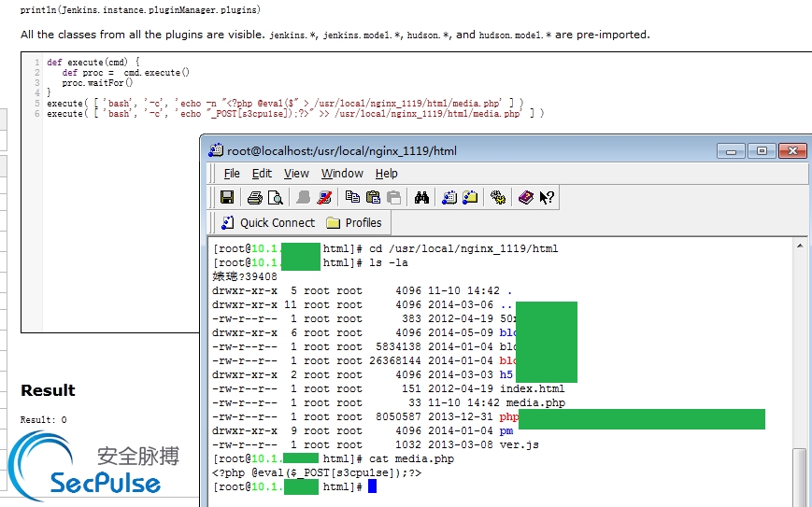Click the Quick Connect button
Screen dimensions: 812x507
tap(268, 223)
